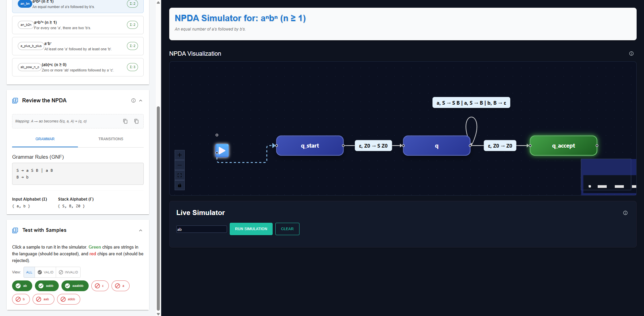
Task: Expand the ab_pow_n_c language entry
Action: coord(78,67)
